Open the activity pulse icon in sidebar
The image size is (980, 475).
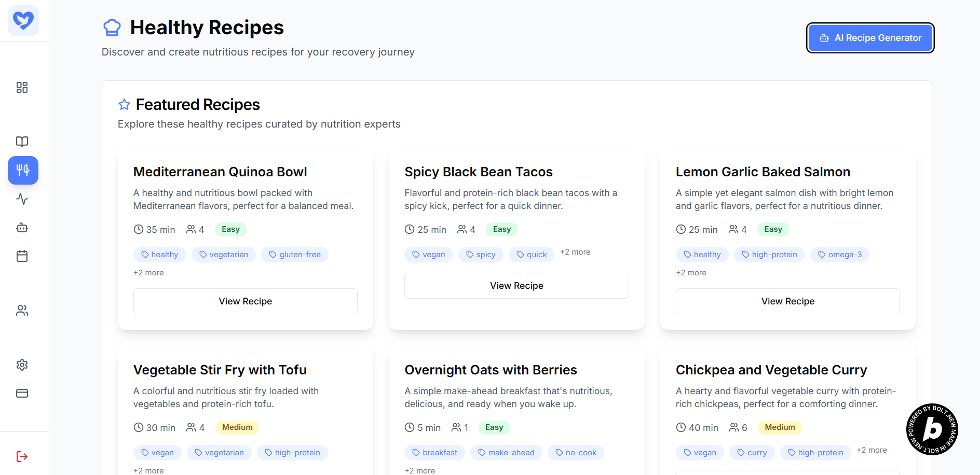22,199
